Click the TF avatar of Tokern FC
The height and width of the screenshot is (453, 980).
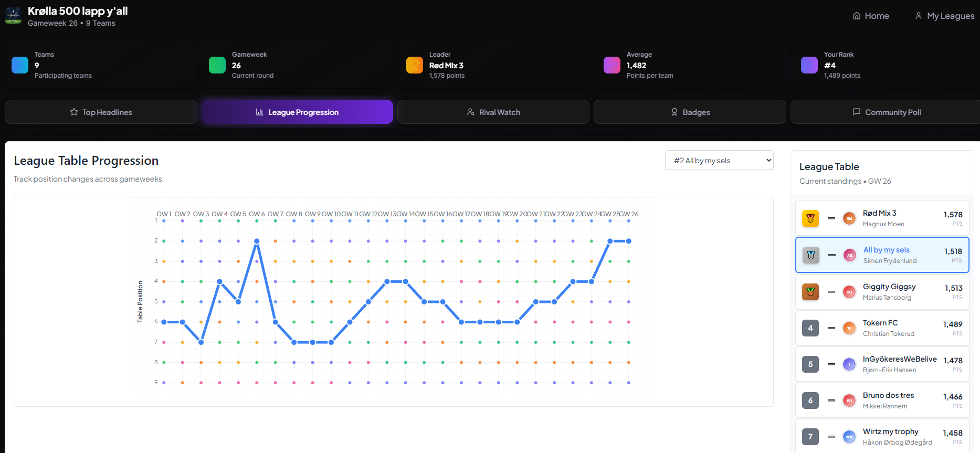point(849,328)
